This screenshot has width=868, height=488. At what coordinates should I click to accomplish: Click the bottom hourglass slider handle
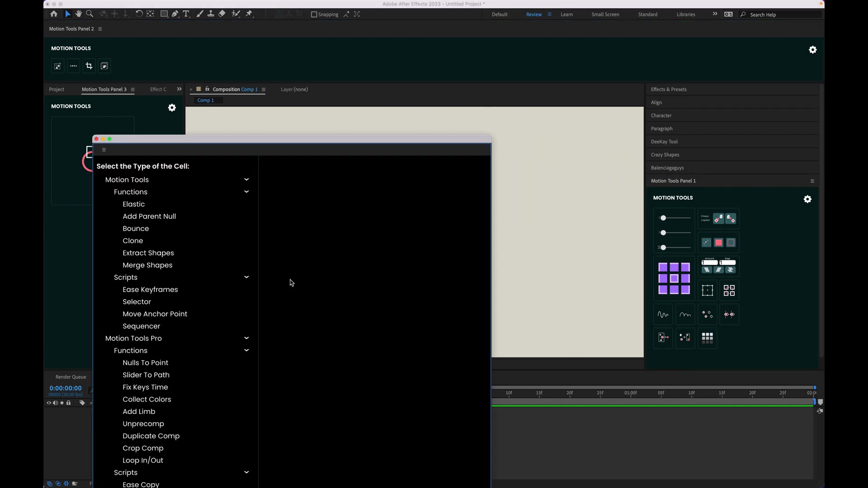coord(663,248)
